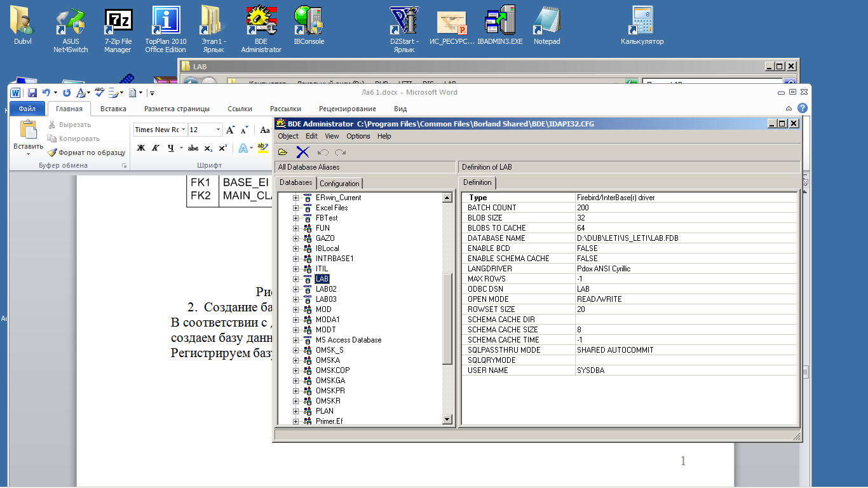Select the INTRBASE1 database alias
This screenshot has width=868, height=488.
tap(334, 259)
